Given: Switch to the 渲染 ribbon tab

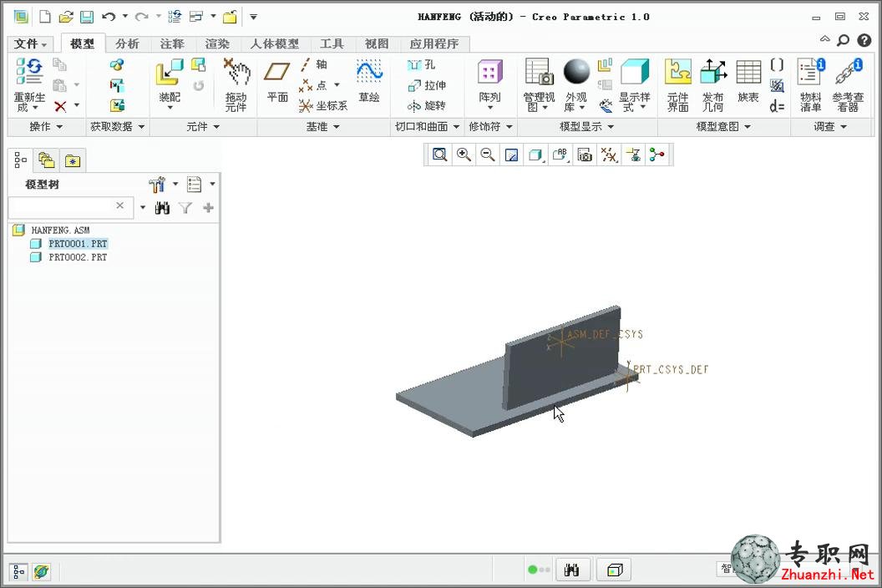Looking at the screenshot, I should click(x=217, y=44).
